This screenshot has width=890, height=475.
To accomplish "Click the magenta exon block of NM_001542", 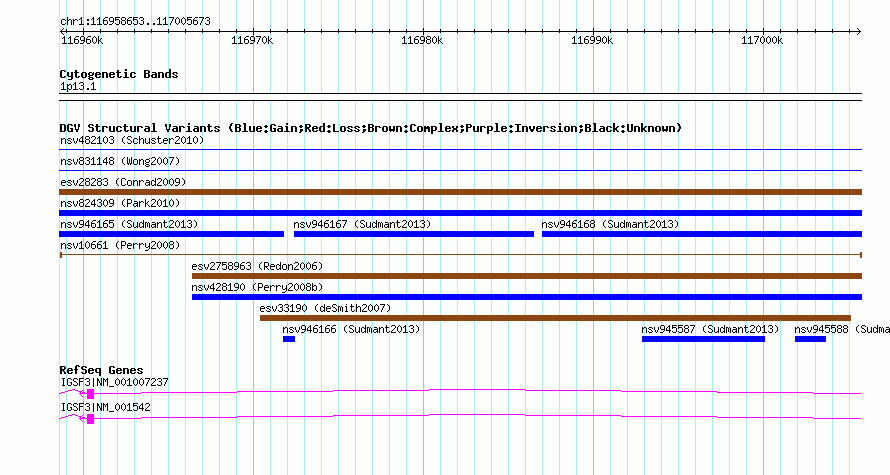I will (x=90, y=419).
